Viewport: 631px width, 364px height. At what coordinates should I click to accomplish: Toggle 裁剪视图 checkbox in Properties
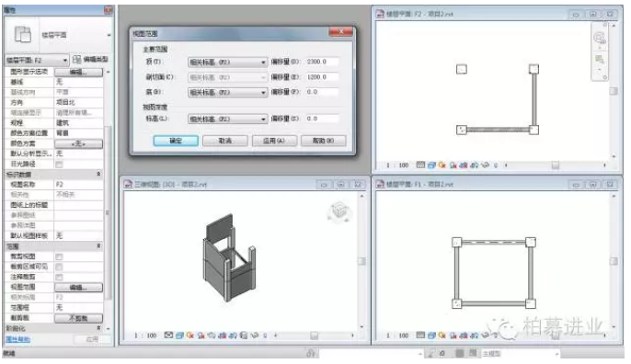point(59,256)
